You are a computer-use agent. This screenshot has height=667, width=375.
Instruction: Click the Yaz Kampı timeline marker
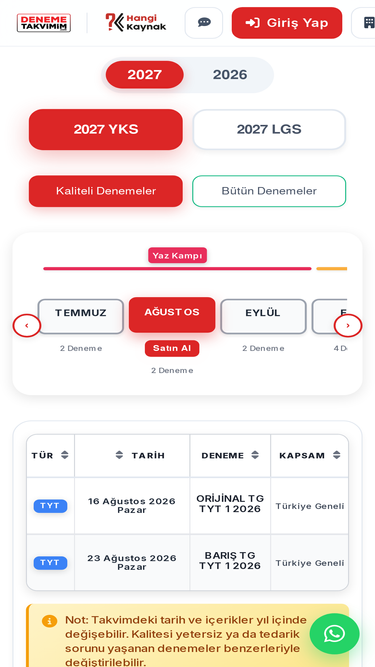point(177,256)
